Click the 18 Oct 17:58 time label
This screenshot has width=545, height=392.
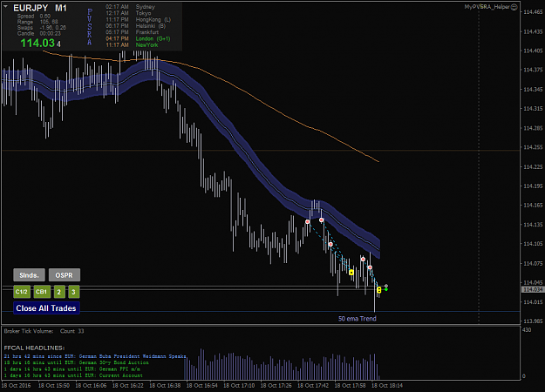click(350, 385)
